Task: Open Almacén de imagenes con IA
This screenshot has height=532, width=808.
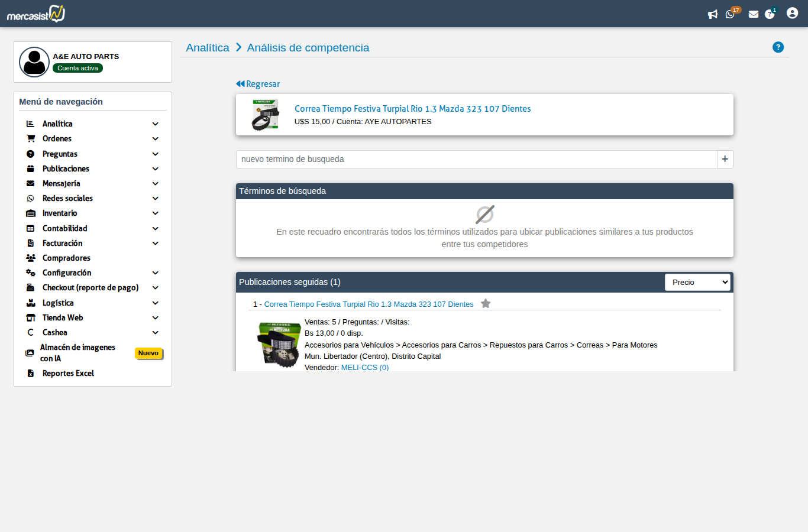Action: [x=77, y=353]
